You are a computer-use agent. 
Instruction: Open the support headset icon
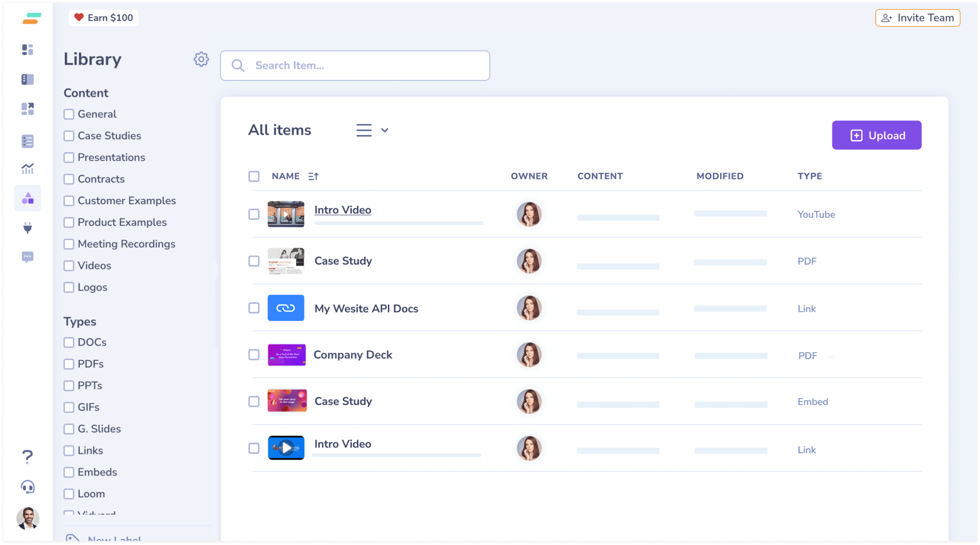(x=28, y=487)
